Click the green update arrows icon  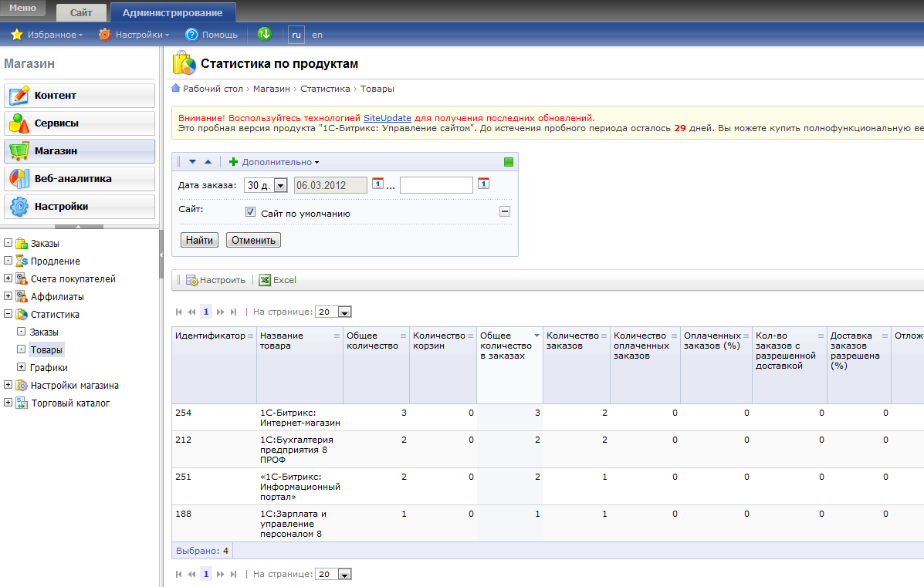pos(265,34)
